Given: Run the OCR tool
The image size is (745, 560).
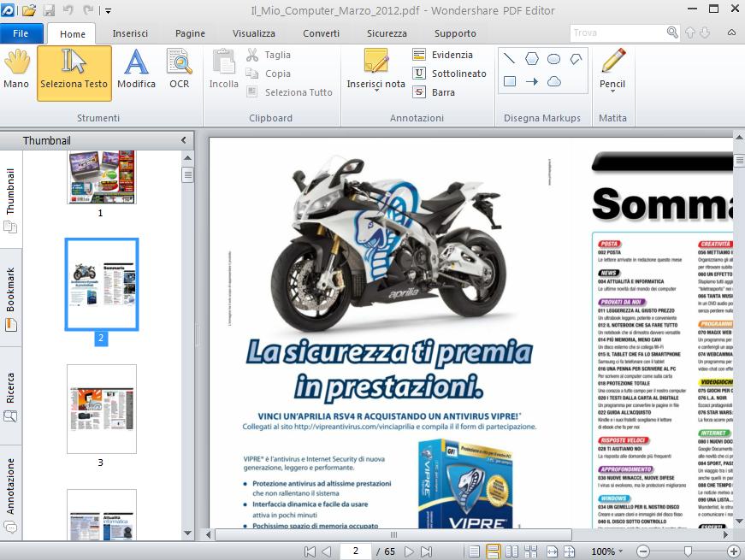Looking at the screenshot, I should pos(179,70).
